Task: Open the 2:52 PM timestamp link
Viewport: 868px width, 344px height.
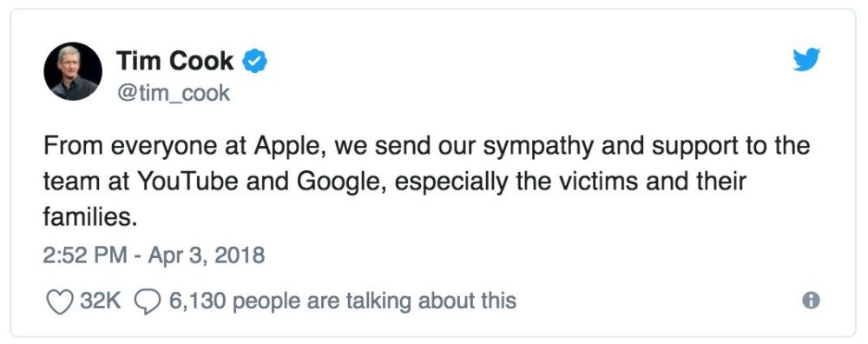Action: [x=86, y=256]
